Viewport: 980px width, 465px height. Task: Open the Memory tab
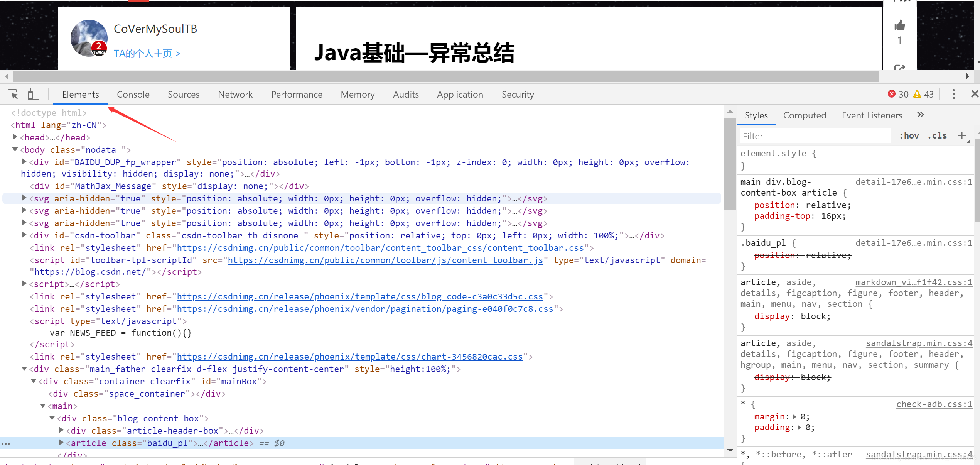point(358,95)
